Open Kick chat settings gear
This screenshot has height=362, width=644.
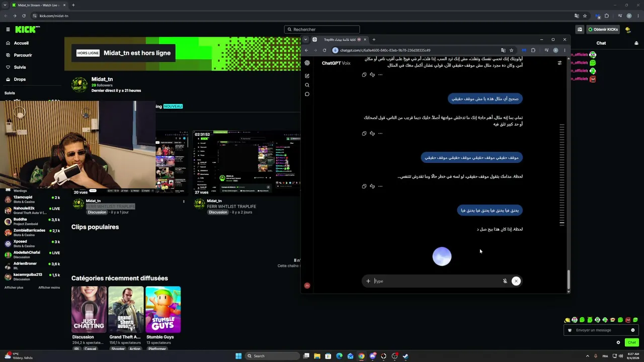(618, 342)
